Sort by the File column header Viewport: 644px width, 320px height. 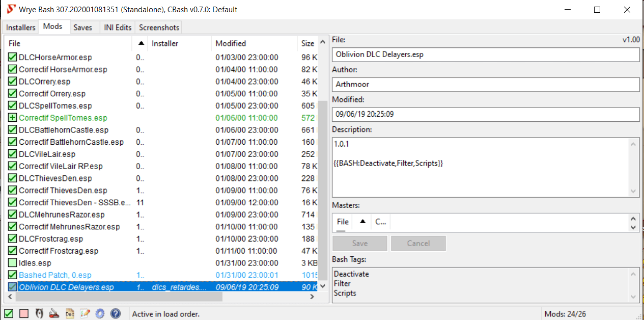click(68, 43)
